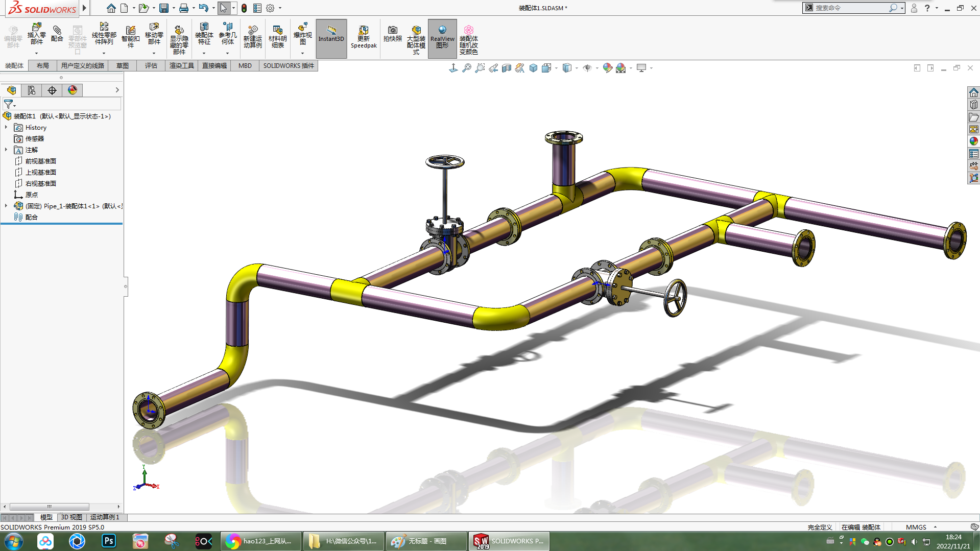Toggle the Instant3D mode button
This screenshot has height=551, width=980.
tap(331, 38)
